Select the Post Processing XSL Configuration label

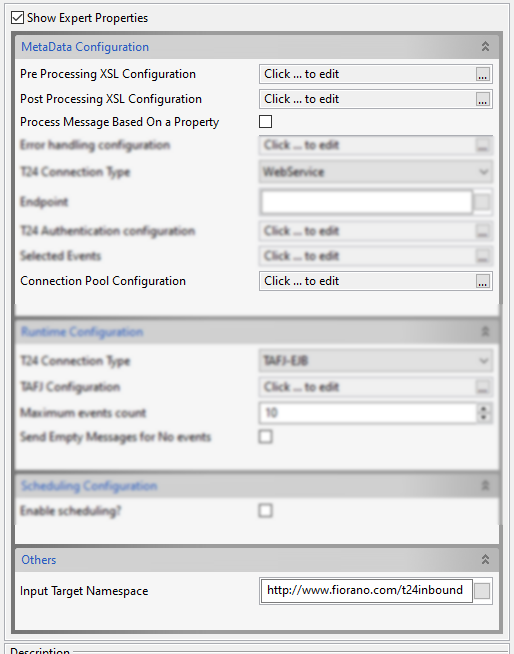[111, 99]
